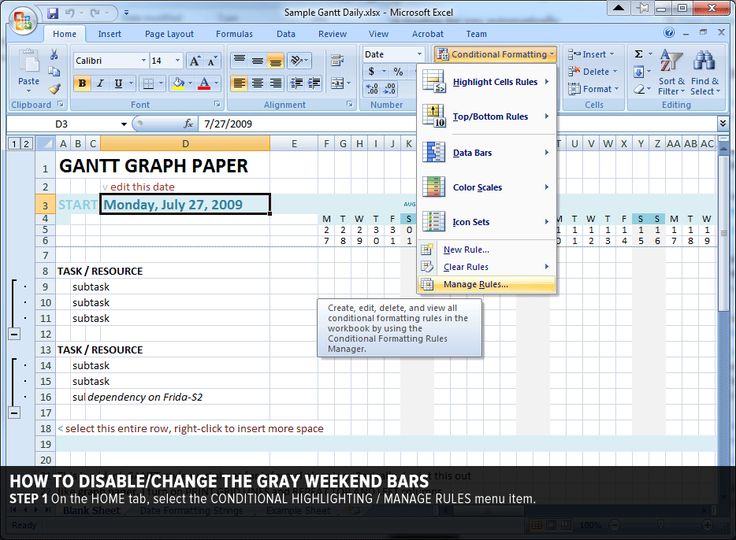The width and height of the screenshot is (736, 540).
Task: Click the Format Painter brush icon
Action: pos(54,88)
